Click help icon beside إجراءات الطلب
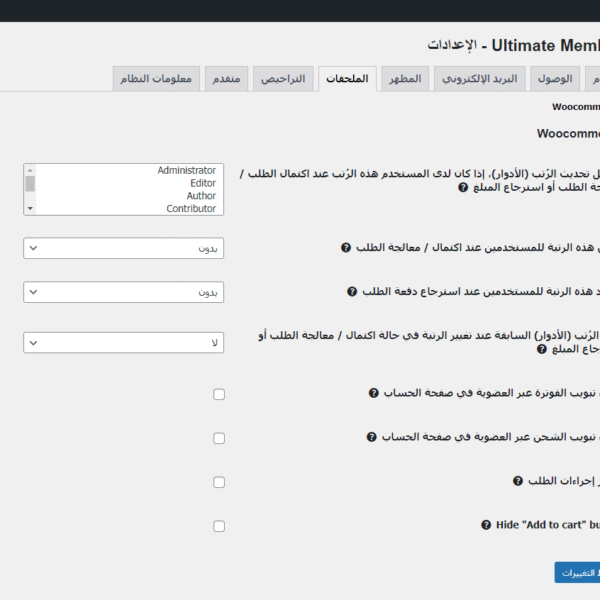The height and width of the screenshot is (600, 600). tap(518, 481)
